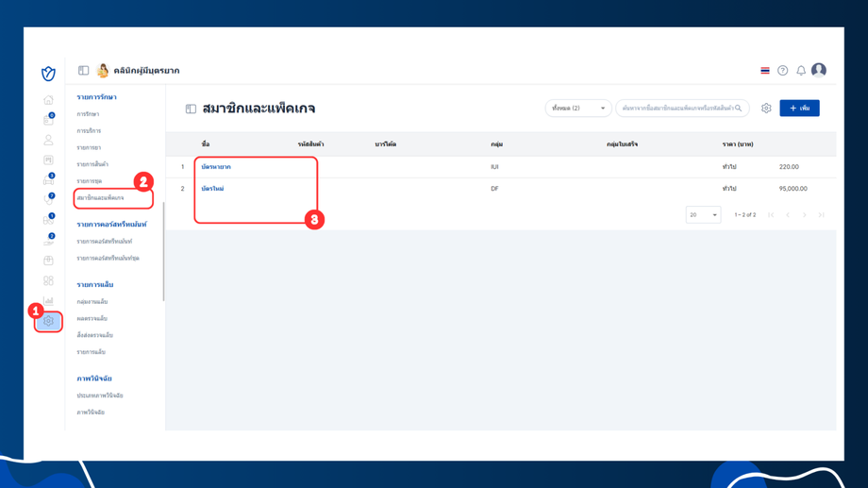Click the 1 – 2 of 2 pagination text
The height and width of the screenshot is (488, 868).
coord(744,215)
